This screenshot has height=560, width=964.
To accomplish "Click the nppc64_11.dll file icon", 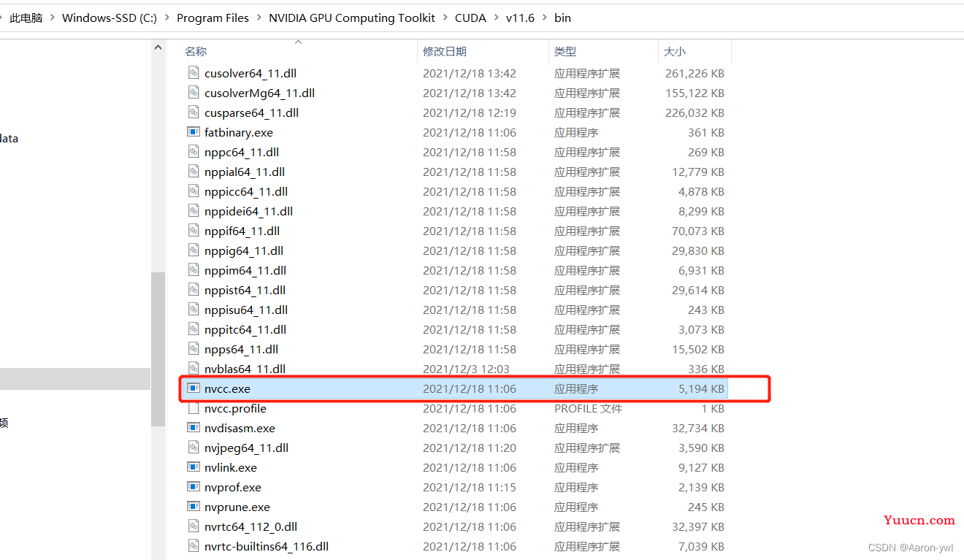I will pyautogui.click(x=194, y=152).
